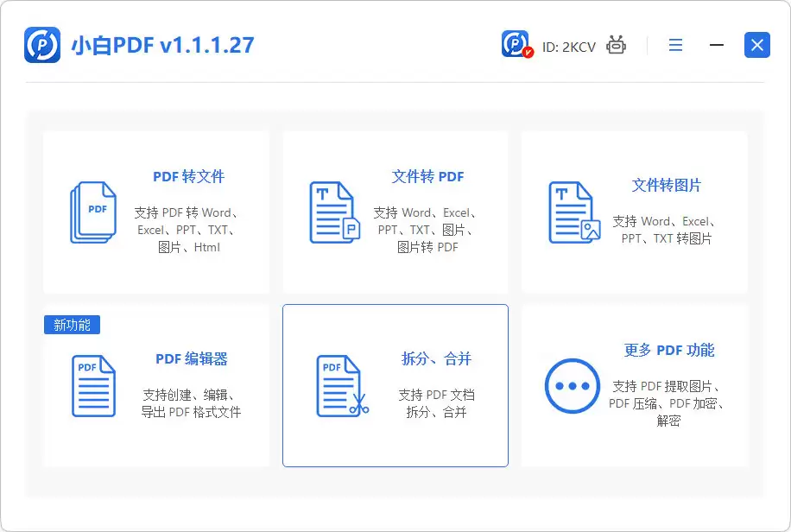Click the 小白PDF logo icon

pyautogui.click(x=41, y=44)
